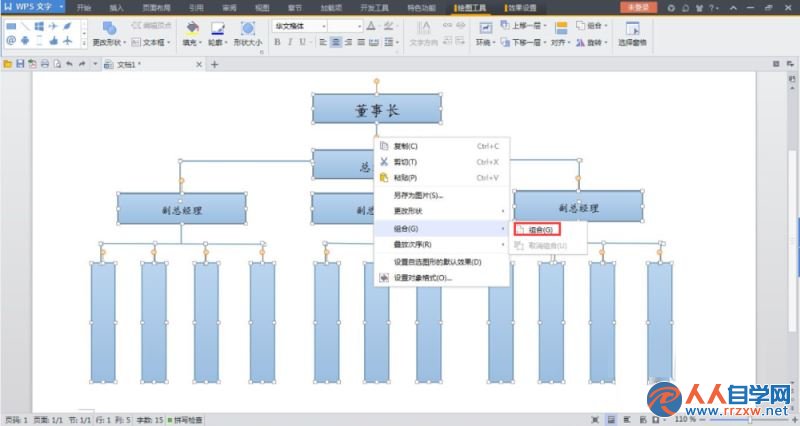Collapse the ribbon with the caret icon
The width and height of the screenshot is (800, 426).
pos(733,8)
